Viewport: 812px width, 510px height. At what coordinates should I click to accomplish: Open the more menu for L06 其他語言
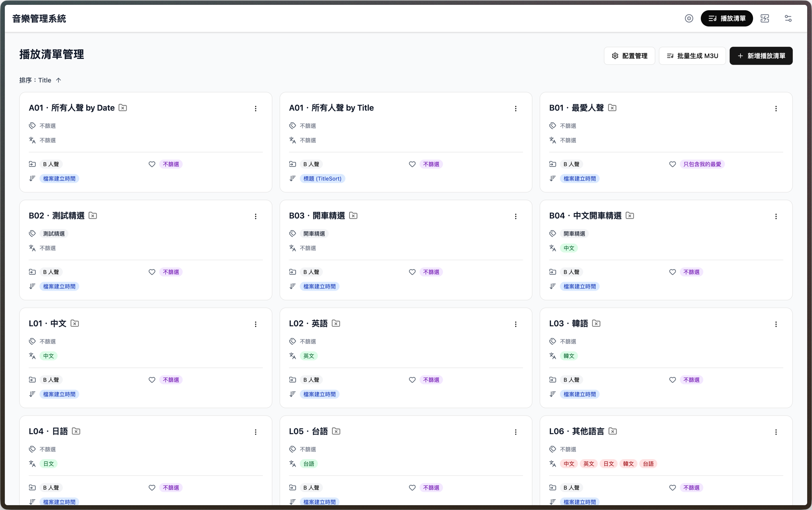pos(776,432)
